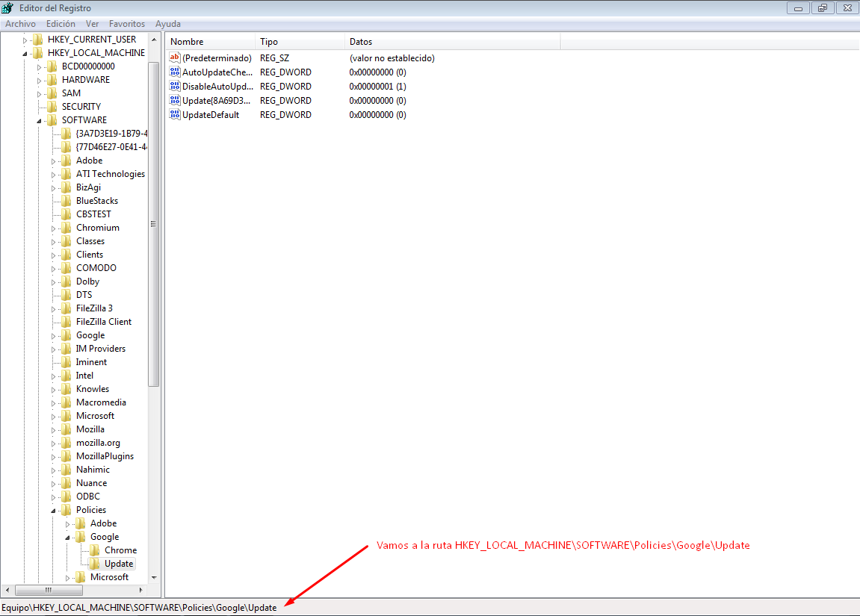Screen dimensions: 860x616
Task: Click the HKEY_LOCAL_MACHINE folder icon
Action: pyautogui.click(x=38, y=52)
